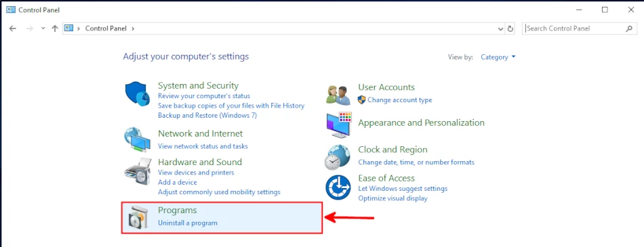Screen dimensions: 644x247
Task: Open the User Accounts people icon
Action: pos(338,95)
